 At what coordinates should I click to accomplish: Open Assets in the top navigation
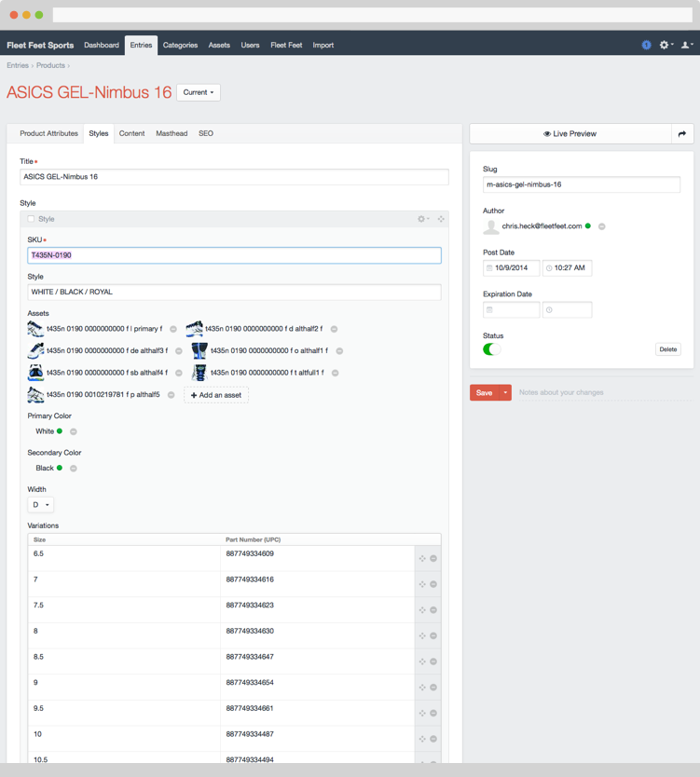[219, 45]
